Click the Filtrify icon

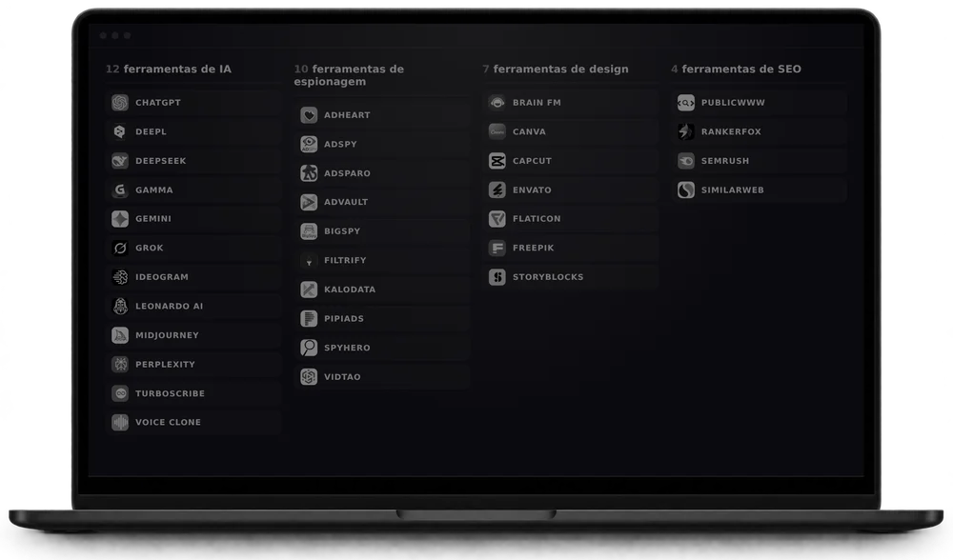(x=309, y=260)
